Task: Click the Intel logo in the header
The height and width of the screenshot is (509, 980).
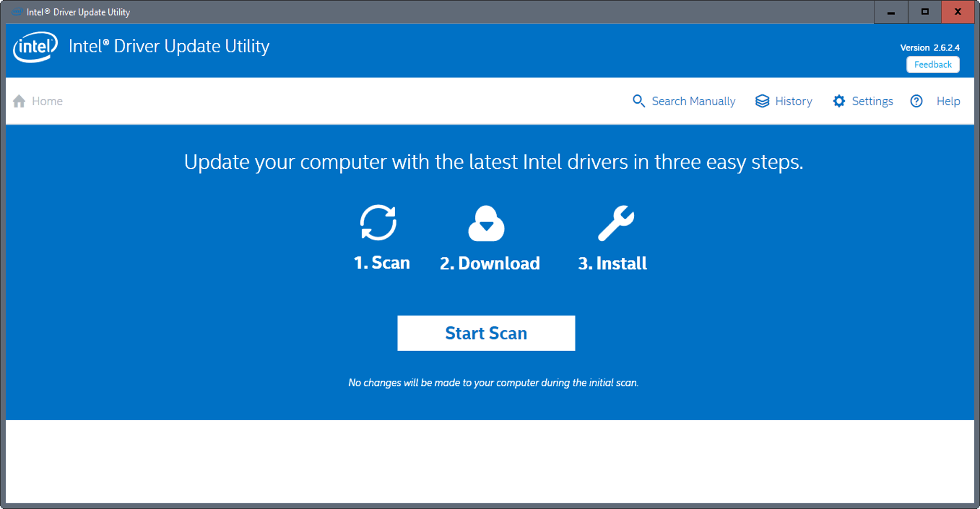Action: tap(35, 47)
